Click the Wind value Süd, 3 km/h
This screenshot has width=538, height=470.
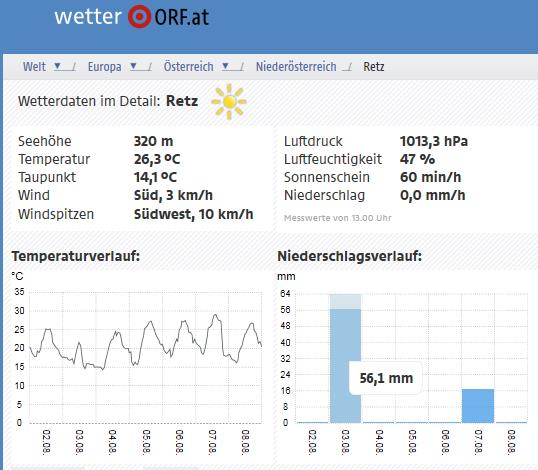pyautogui.click(x=173, y=195)
